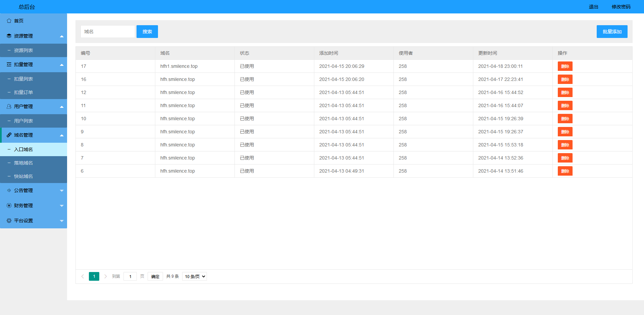The height and width of the screenshot is (315, 644).
Task: Click 退出 in the top bar
Action: [x=593, y=7]
